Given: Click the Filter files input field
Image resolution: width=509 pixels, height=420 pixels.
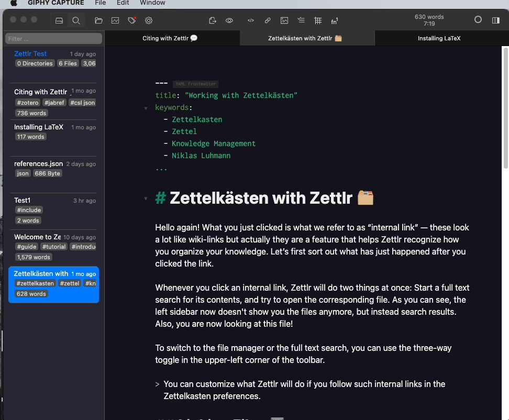Looking at the screenshot, I should click(52, 38).
